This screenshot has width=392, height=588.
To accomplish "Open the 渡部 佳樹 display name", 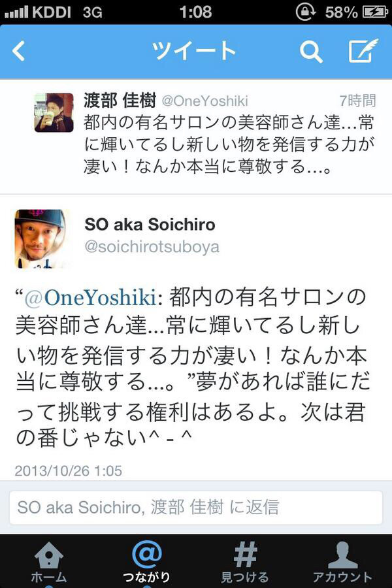I will click(120, 100).
